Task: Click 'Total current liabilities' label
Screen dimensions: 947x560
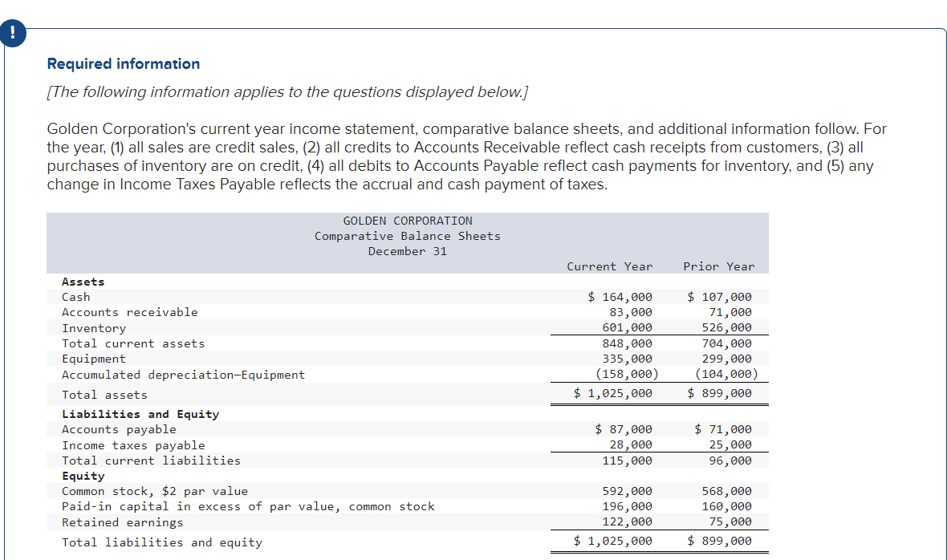Action: (x=151, y=461)
